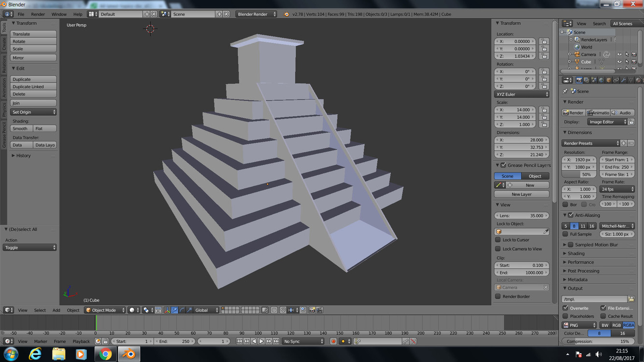Enable the Lock to Cursor checkbox

pos(498,240)
